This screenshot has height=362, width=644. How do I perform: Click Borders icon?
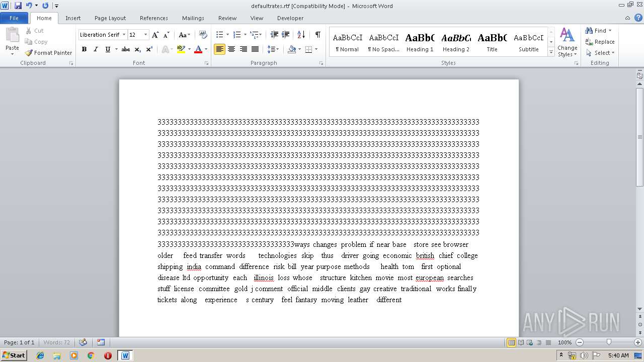(309, 49)
